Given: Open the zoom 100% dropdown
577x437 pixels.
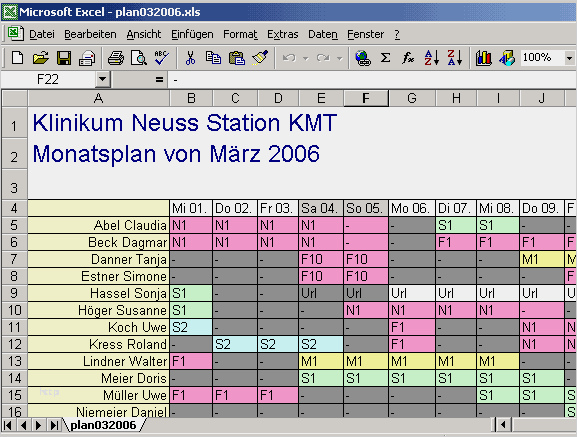Looking at the screenshot, I should (x=569, y=58).
